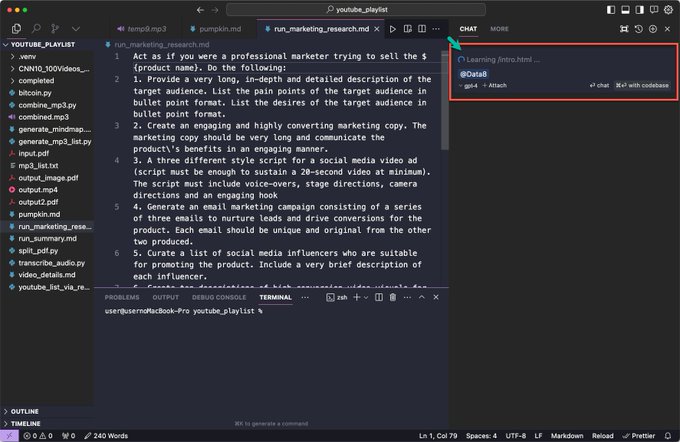This screenshot has height=442, width=680.
Task: Expand the OUTLINE section
Action: coord(25,412)
